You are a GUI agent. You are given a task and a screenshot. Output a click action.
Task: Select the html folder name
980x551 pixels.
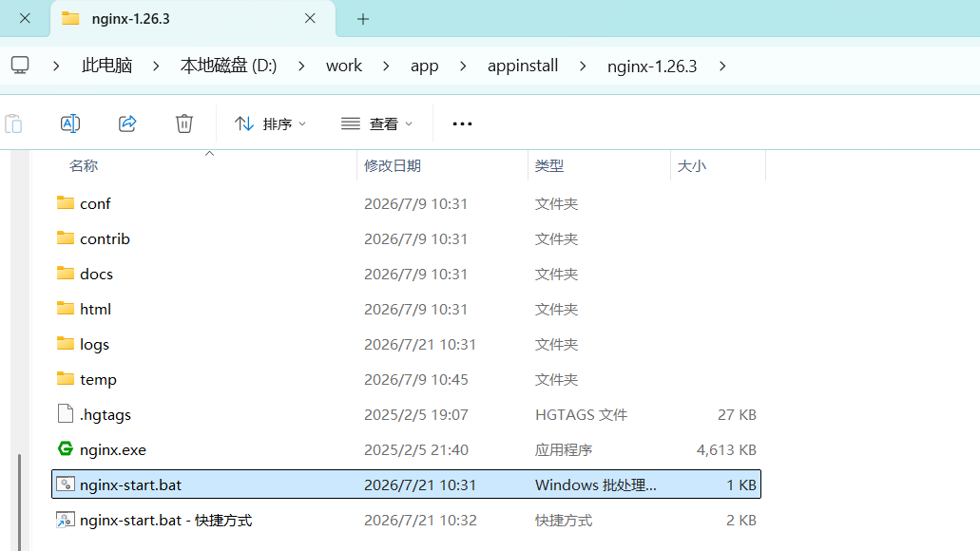coord(95,310)
